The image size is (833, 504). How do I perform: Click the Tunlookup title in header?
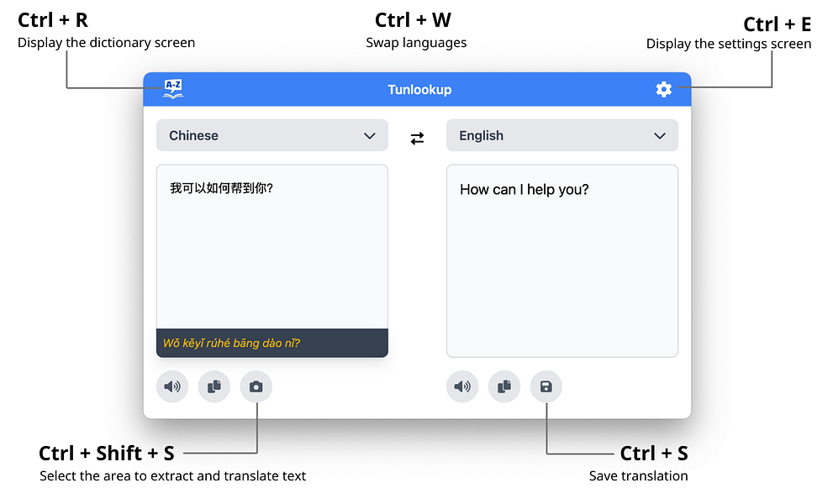419,89
